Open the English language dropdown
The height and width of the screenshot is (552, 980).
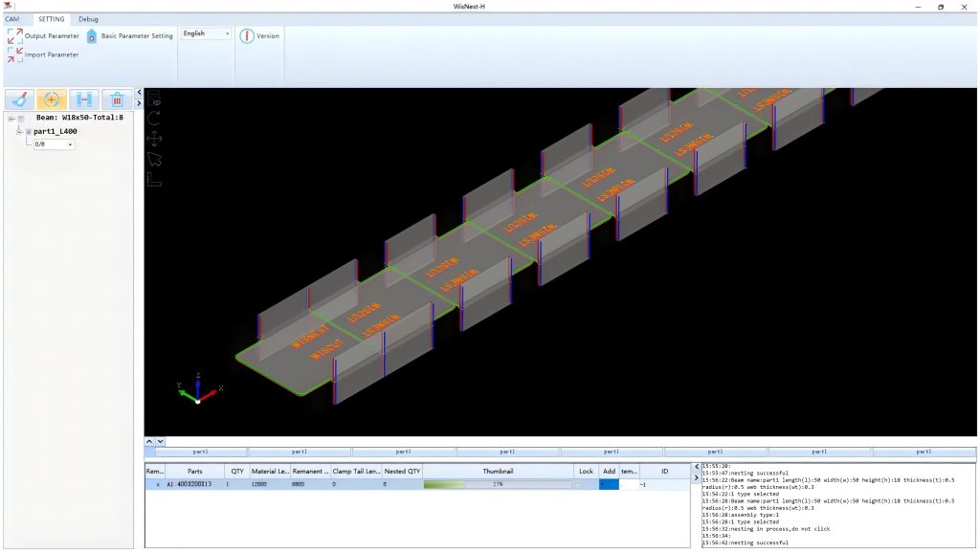click(206, 33)
